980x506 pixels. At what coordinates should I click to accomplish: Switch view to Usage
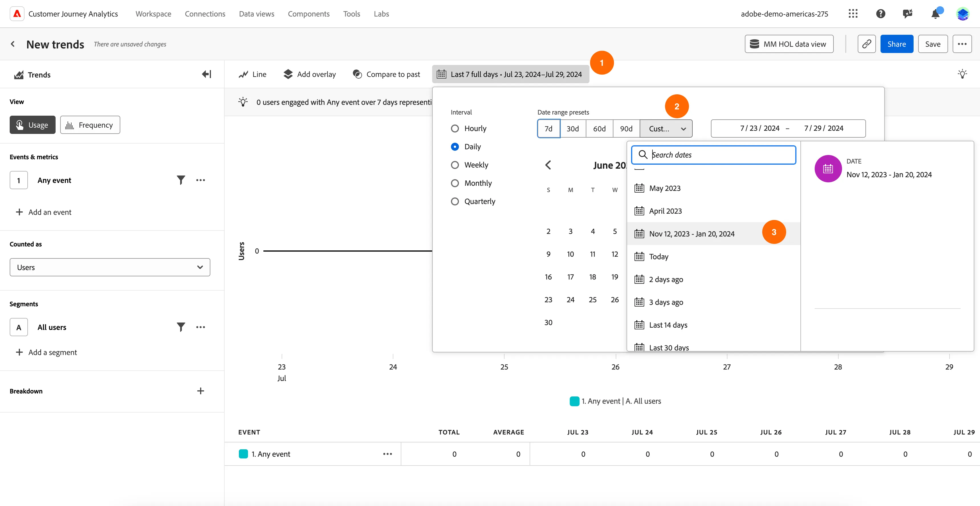[x=33, y=125]
